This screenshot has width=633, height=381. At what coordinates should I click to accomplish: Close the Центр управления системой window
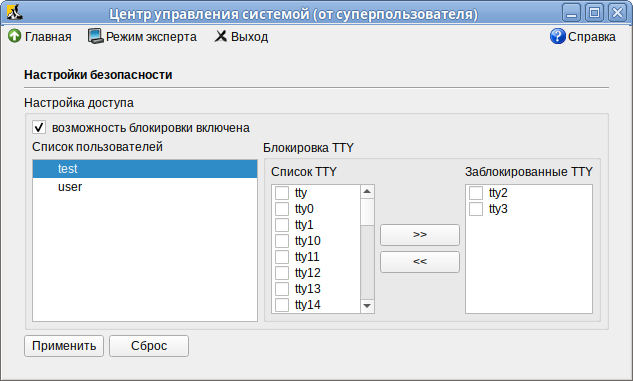click(617, 13)
